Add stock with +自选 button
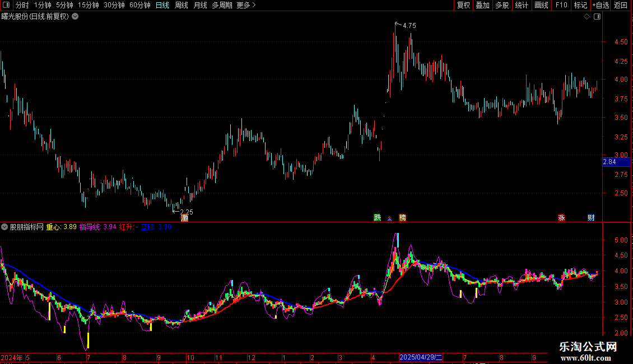This screenshot has width=633, height=364. [x=601, y=5]
